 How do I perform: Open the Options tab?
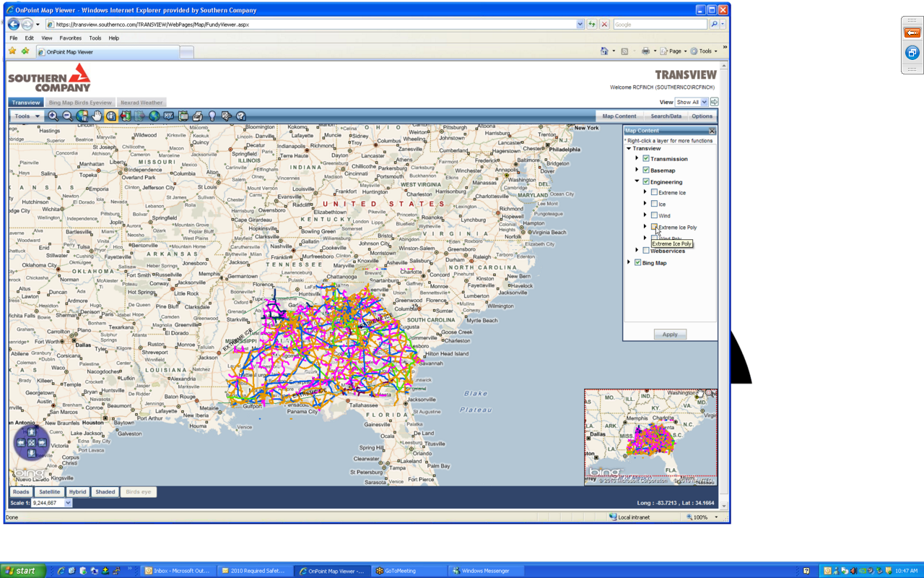pyautogui.click(x=702, y=116)
